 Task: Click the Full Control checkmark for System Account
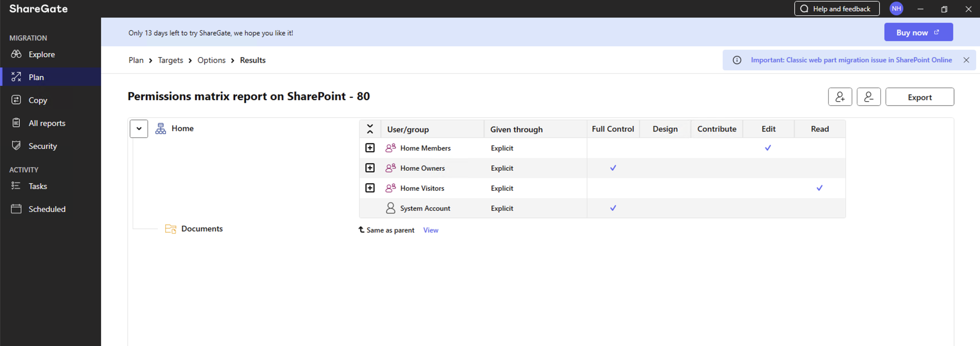pyautogui.click(x=613, y=208)
